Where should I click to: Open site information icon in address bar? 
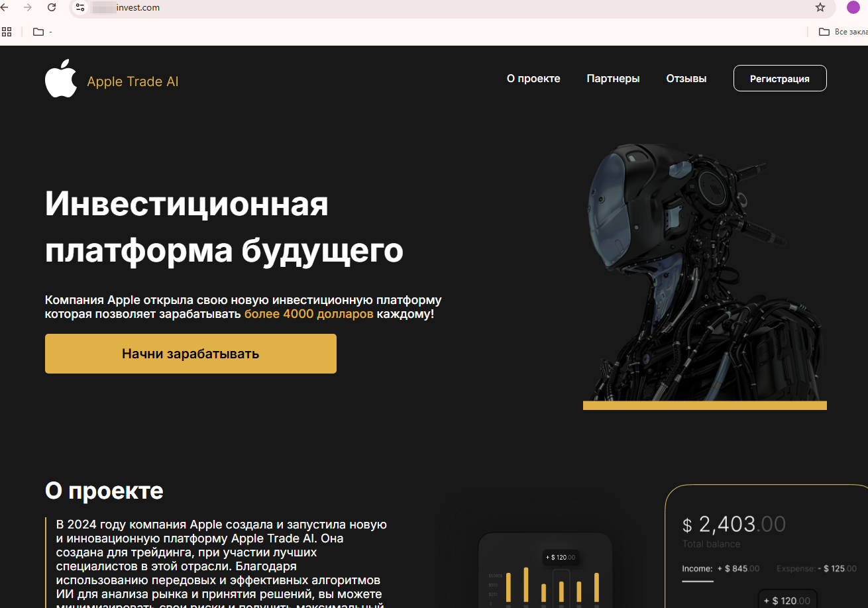pyautogui.click(x=80, y=8)
